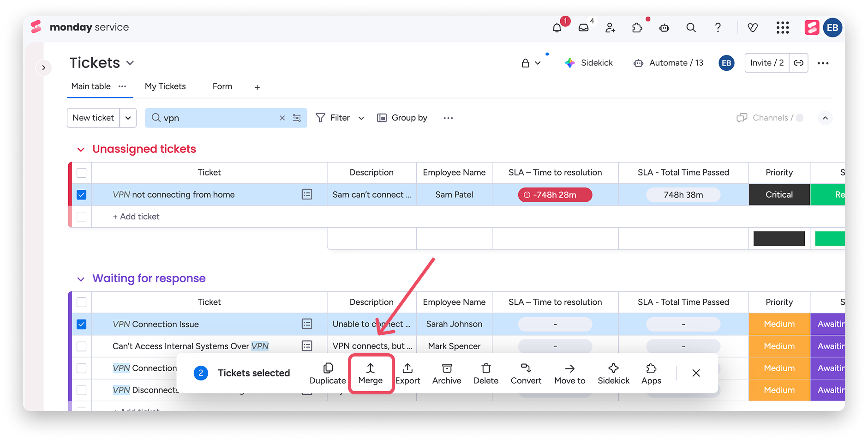Open the AI assistant robot icon in top bar
868x441 pixels.
pyautogui.click(x=664, y=28)
